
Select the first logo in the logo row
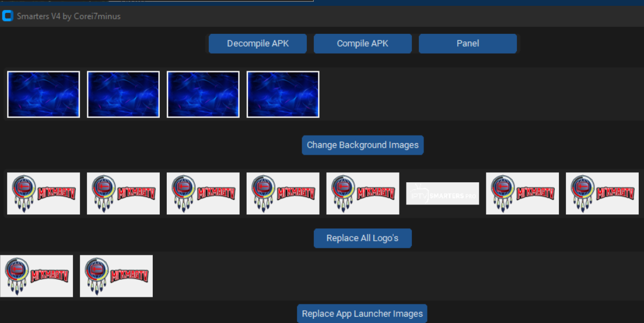[44, 193]
